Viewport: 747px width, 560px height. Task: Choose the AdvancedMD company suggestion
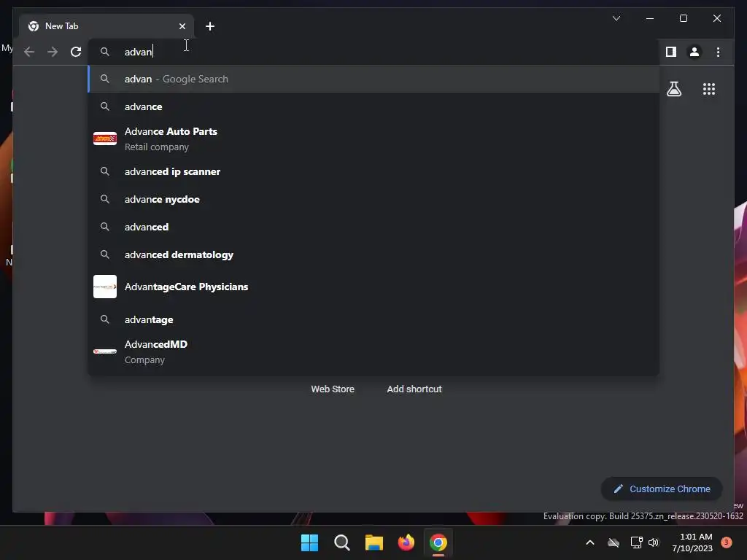[374, 351]
